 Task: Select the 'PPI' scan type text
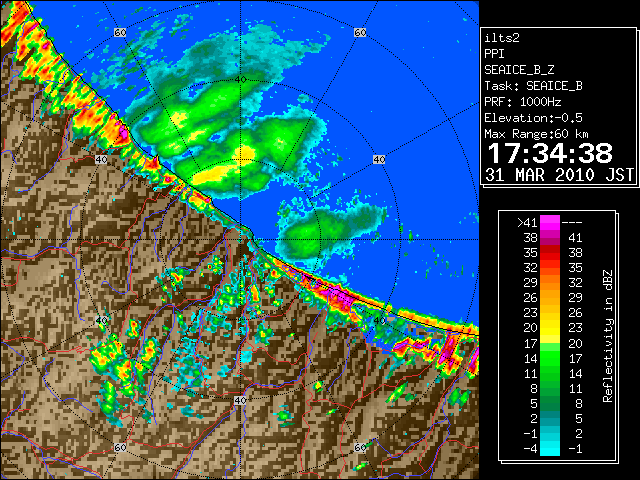coord(494,54)
